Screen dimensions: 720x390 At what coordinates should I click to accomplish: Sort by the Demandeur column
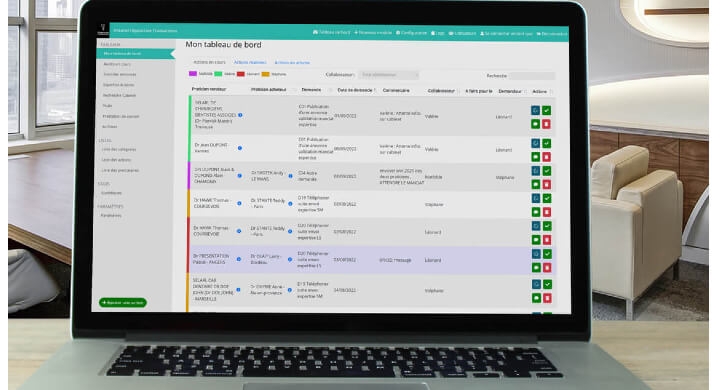(x=510, y=91)
